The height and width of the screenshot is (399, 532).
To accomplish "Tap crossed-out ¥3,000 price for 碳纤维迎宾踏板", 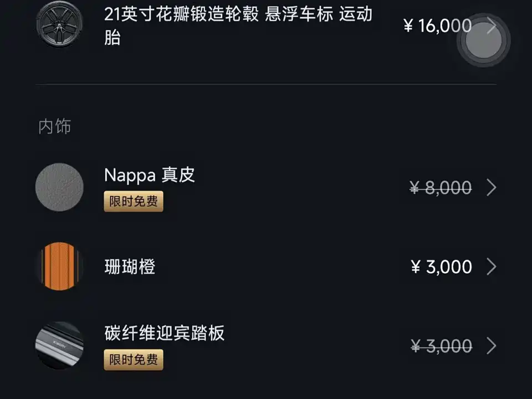I will pos(441,346).
